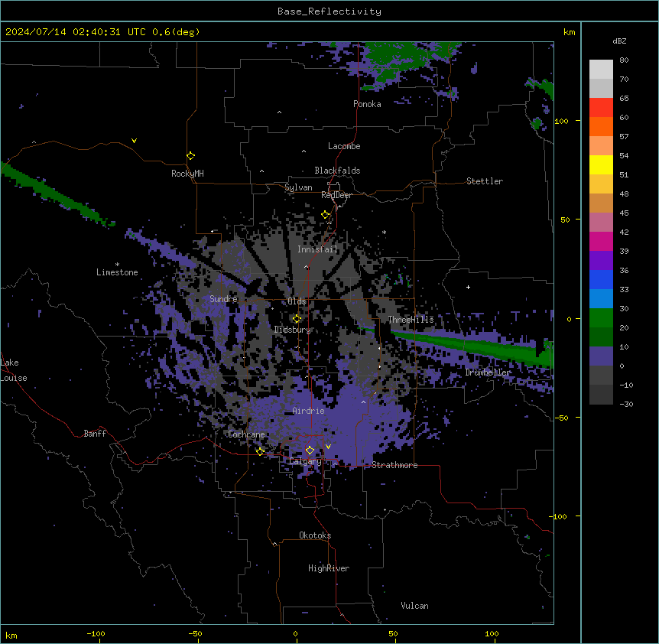Click the yellow V marker northeast of Calgary

pyautogui.click(x=328, y=447)
